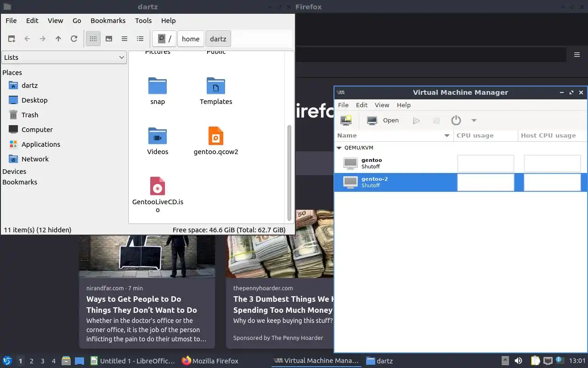Sort VMs by Name column header

click(394, 136)
